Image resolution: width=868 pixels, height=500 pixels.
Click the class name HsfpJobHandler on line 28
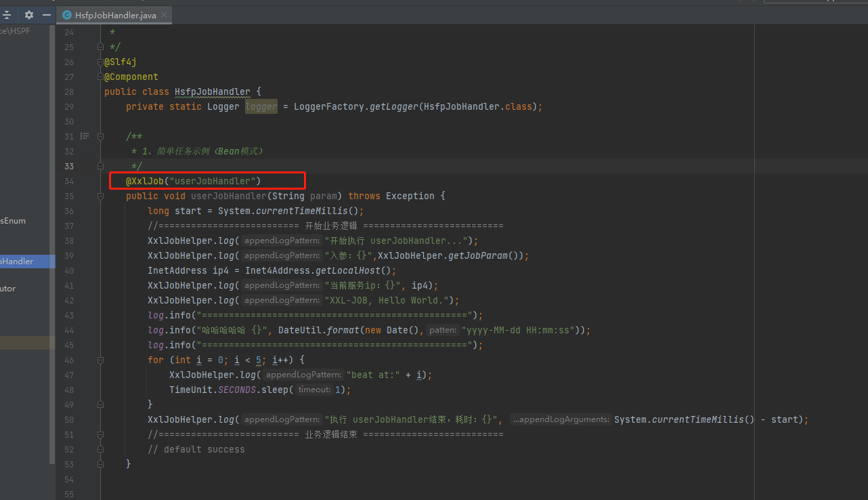point(213,91)
